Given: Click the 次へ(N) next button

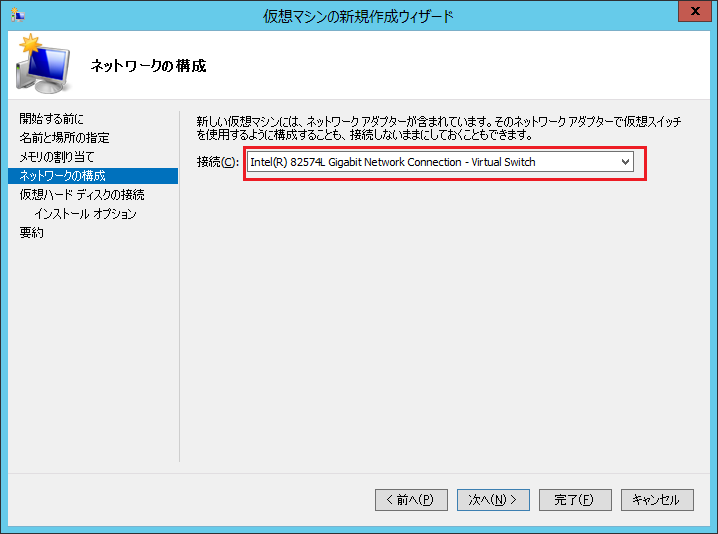Looking at the screenshot, I should click(x=493, y=500).
